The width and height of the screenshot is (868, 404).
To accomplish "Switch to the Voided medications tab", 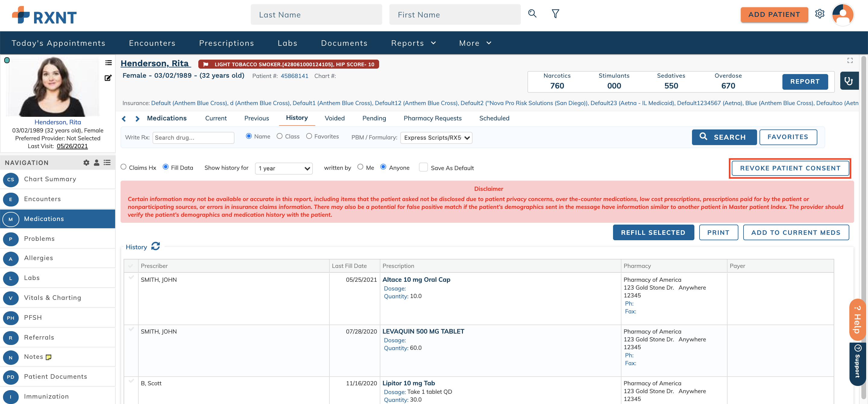I will point(334,118).
